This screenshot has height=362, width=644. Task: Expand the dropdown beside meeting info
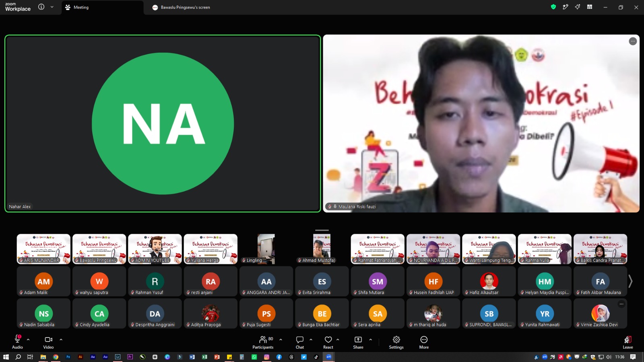pos(52,7)
